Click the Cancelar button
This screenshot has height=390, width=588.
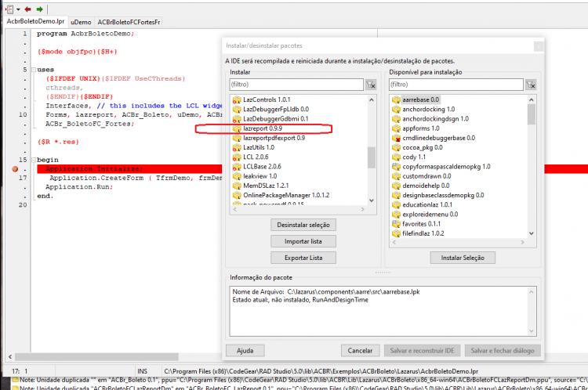(360, 351)
